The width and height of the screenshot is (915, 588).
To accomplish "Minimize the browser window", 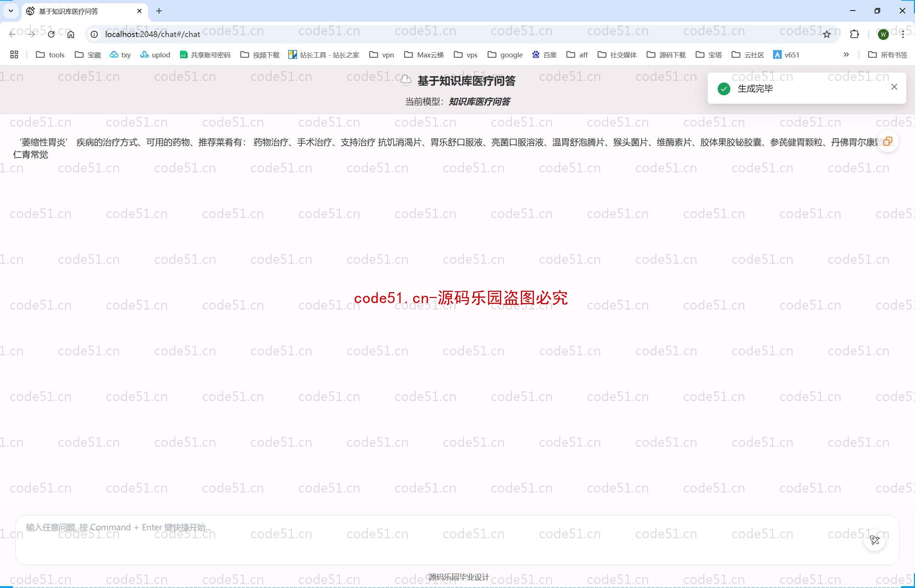I will (x=853, y=11).
